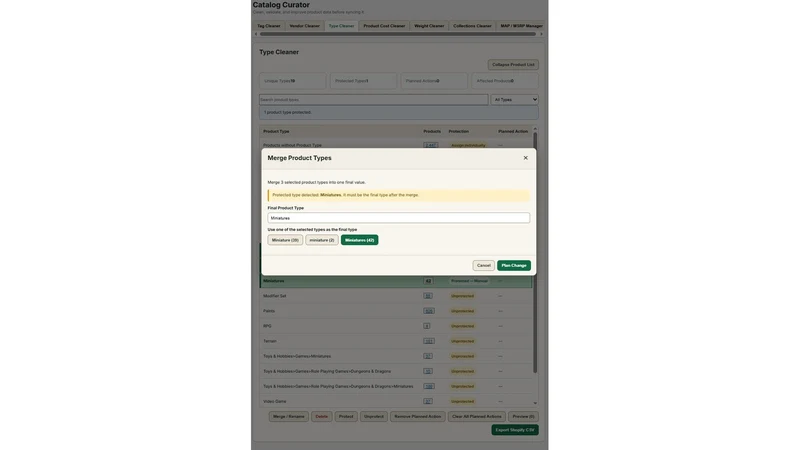Choose the lowercase miniature (2) chip
Image resolution: width=800 pixels, height=450 pixels.
(321, 240)
